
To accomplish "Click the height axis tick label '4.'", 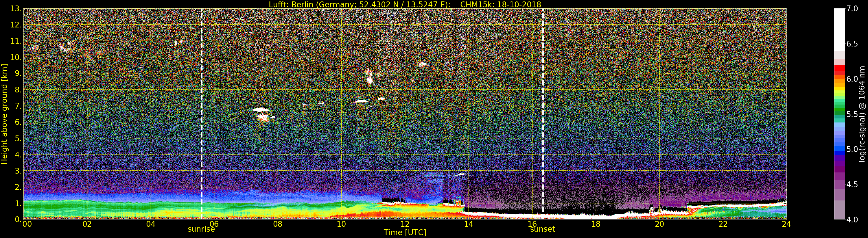I will pos(18,155).
